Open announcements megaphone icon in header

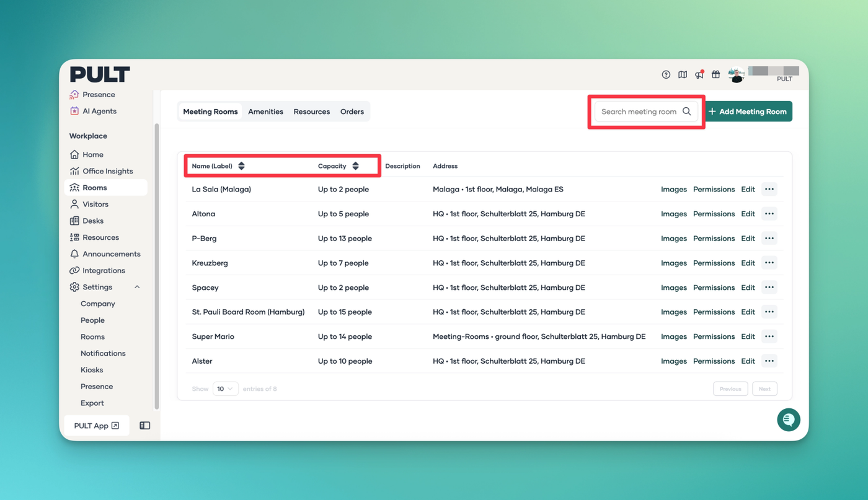point(699,74)
